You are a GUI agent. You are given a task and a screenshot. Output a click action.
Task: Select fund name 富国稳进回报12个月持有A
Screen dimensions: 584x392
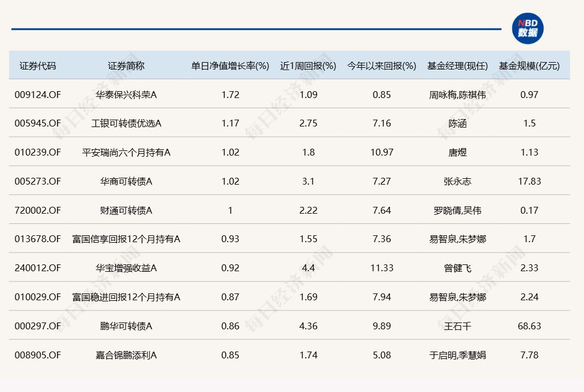[126, 297]
